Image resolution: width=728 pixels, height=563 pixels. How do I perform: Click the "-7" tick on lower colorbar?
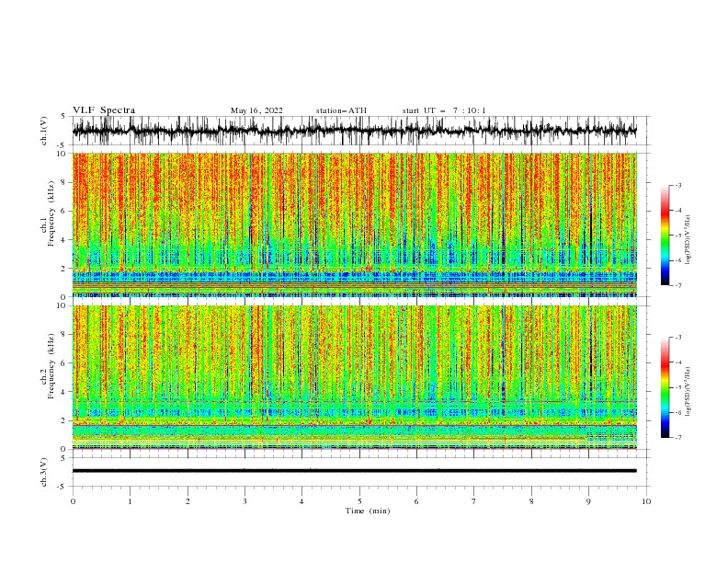click(x=677, y=437)
